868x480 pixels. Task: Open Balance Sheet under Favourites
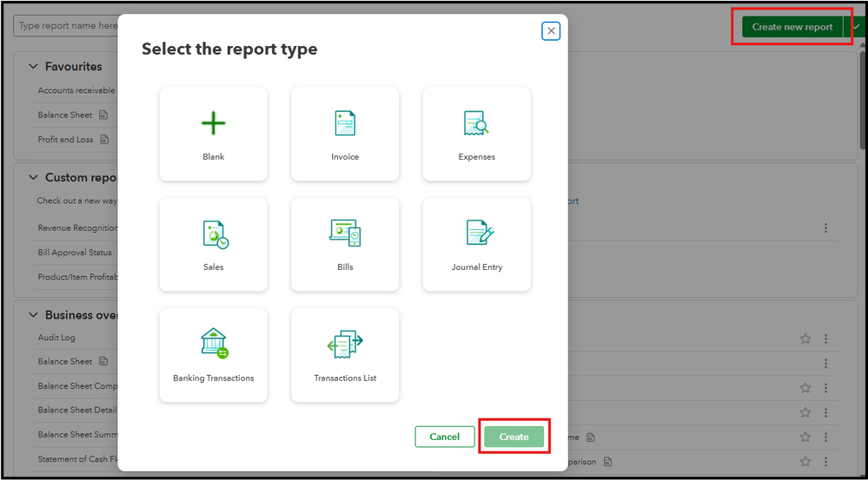(65, 115)
